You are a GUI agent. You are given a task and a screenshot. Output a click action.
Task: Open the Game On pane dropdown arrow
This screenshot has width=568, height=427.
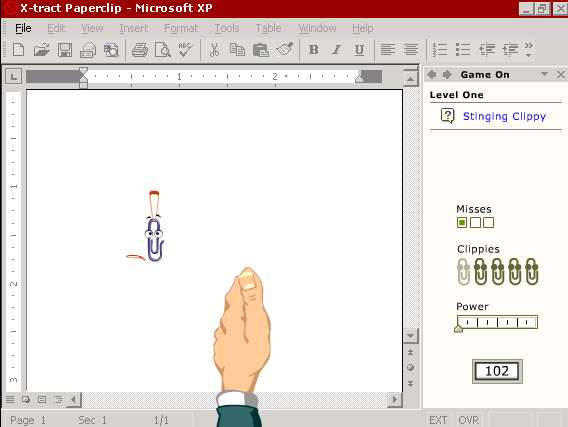544,74
